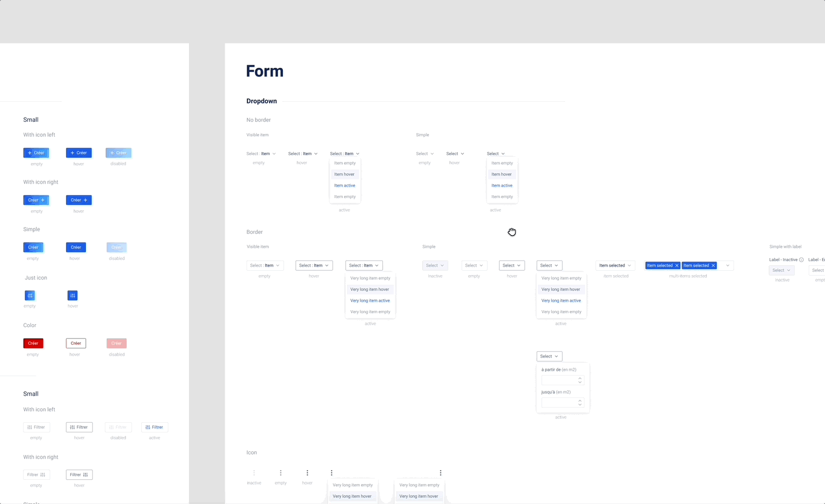The image size is (825, 504).
Task: Open the no-border simple Select hover dropdown
Action: (x=456, y=154)
